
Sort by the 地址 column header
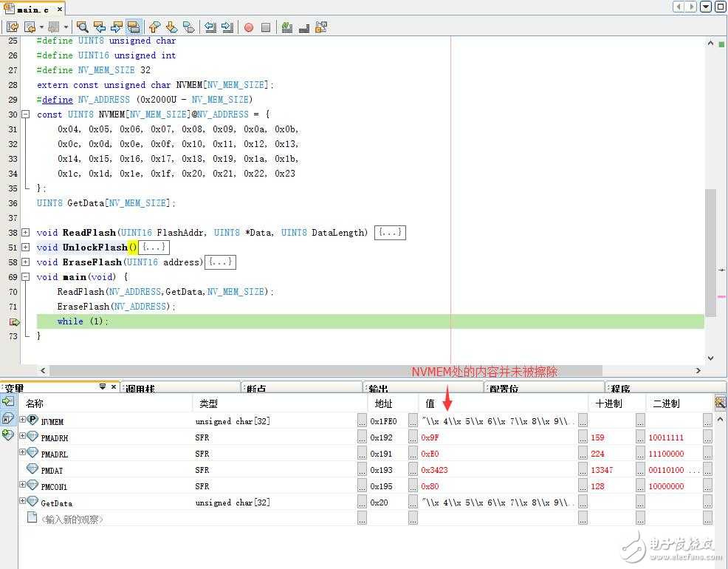tap(394, 403)
